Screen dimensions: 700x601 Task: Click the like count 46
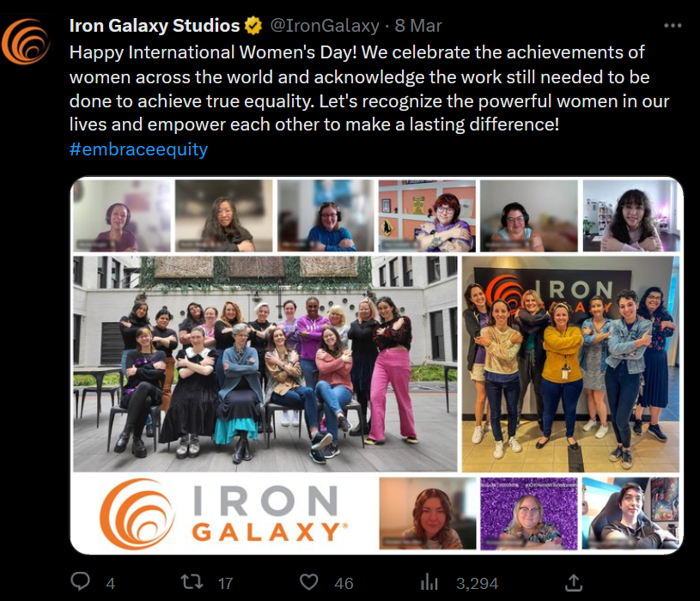(344, 583)
